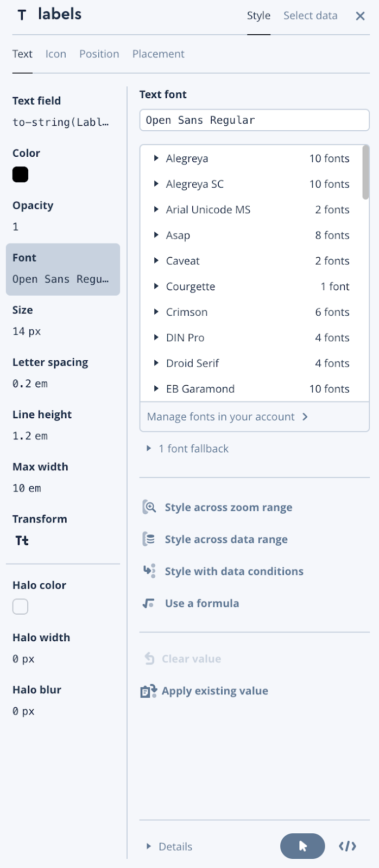Screen dimensions: 379x868
Task: Expand the Details section
Action: (x=149, y=846)
